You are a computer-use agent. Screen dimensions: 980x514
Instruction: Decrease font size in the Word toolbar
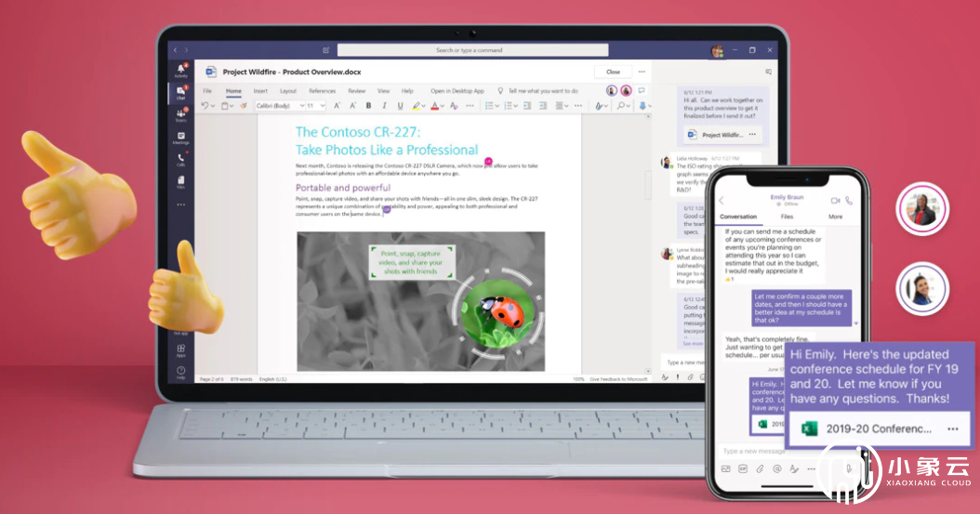(352, 106)
